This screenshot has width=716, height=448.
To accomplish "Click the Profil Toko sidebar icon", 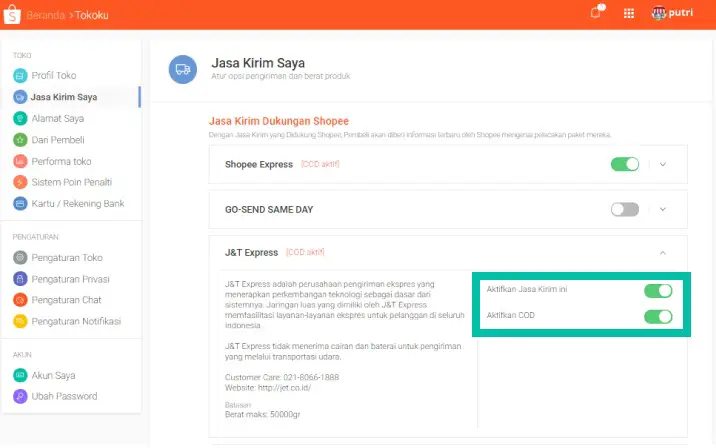I will (20, 75).
